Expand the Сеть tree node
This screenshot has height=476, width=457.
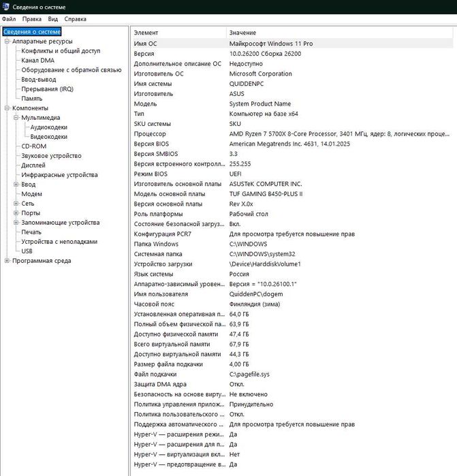point(16,204)
